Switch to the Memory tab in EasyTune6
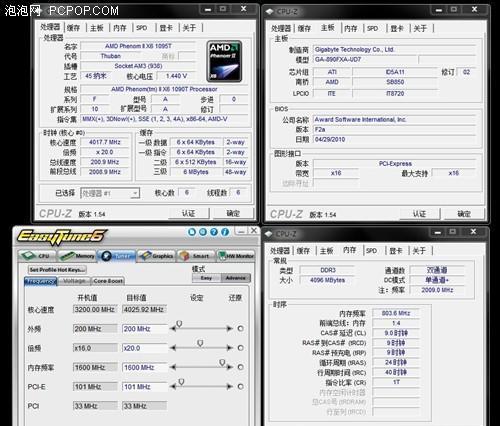The height and width of the screenshot is (426, 500). click(77, 256)
